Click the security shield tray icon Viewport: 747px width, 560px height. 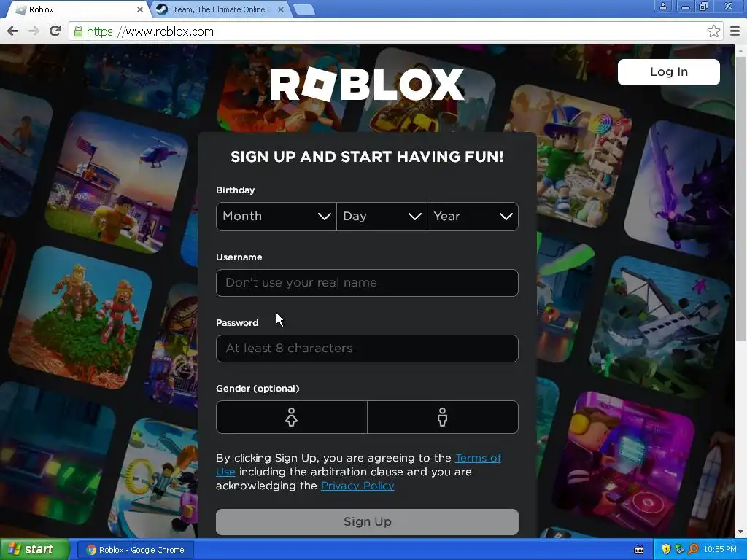(x=666, y=550)
